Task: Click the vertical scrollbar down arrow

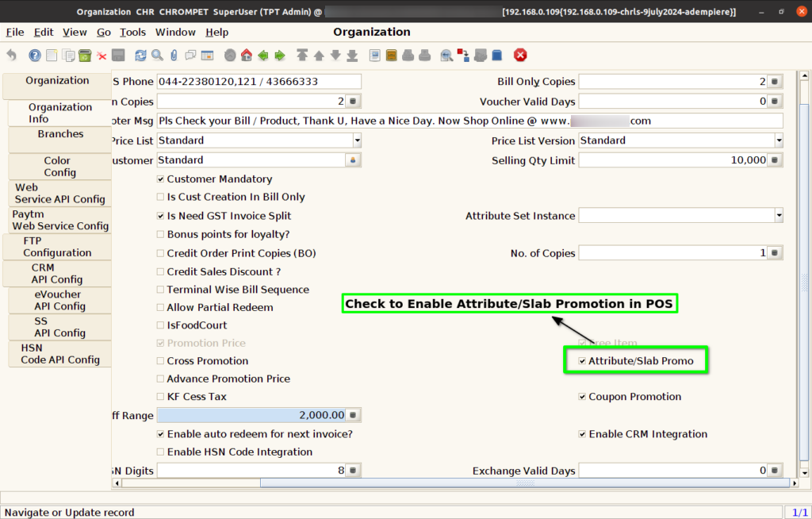Action: (x=804, y=473)
